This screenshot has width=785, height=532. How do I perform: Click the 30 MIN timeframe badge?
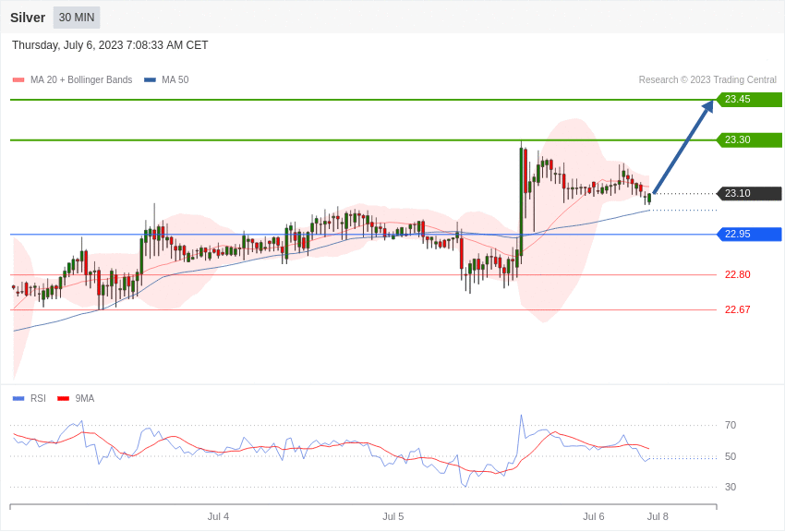pyautogui.click(x=77, y=18)
